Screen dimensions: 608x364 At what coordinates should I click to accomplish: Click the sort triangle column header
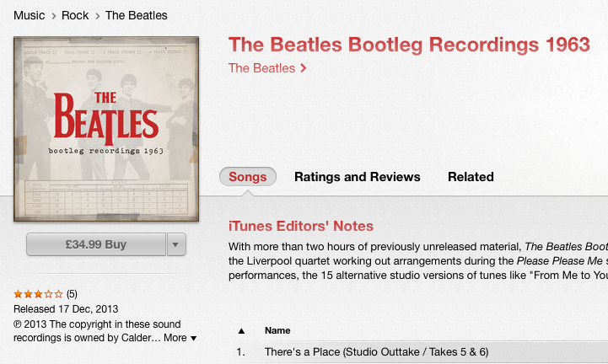241,330
